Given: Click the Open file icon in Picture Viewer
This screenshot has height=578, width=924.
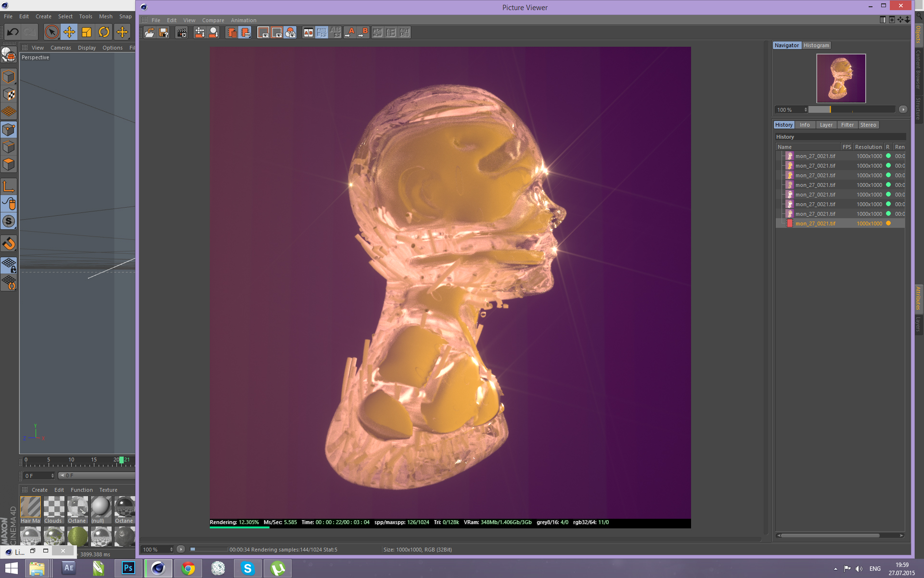Looking at the screenshot, I should point(150,33).
